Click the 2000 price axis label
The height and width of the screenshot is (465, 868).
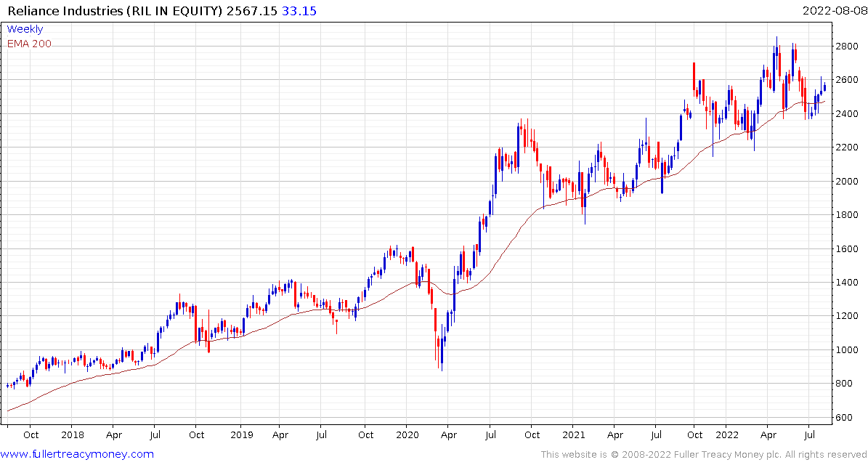click(x=847, y=181)
